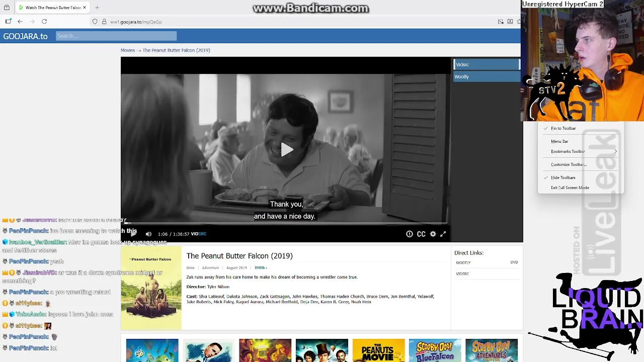Open the VIDSRC direct link
Image resolution: width=644 pixels, height=362 pixels.
tap(462, 274)
